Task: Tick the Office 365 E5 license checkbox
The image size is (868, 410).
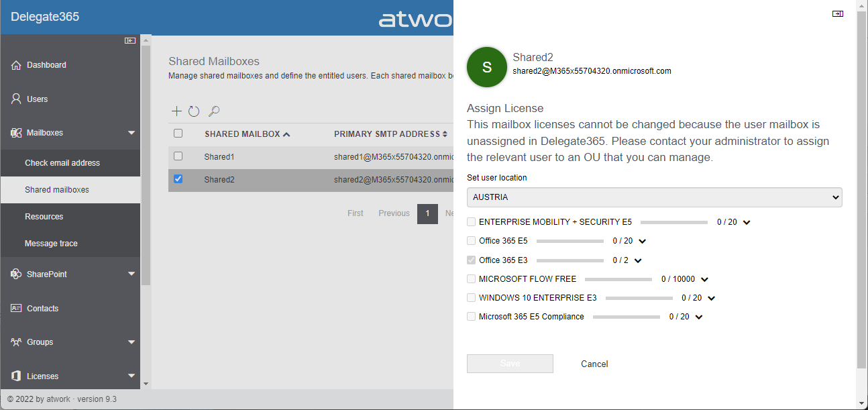Action: [472, 241]
